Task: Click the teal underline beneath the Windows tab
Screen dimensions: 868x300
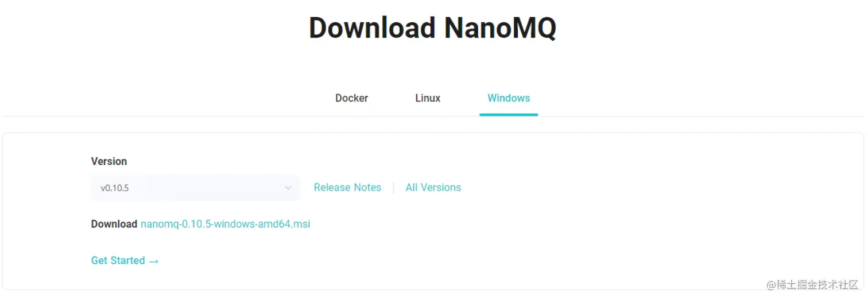Action: pos(509,115)
